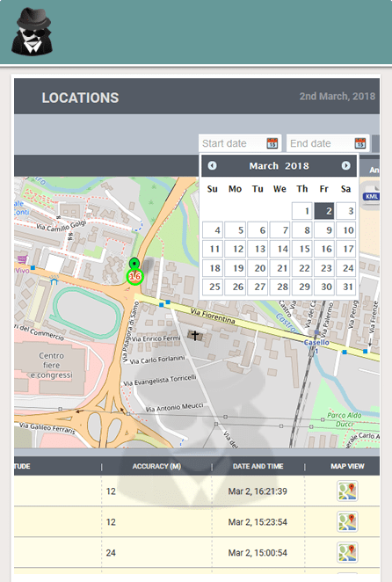Screen dimensions: 392x582
Task: Choose March 13 in the calendar
Action: coord(258,249)
